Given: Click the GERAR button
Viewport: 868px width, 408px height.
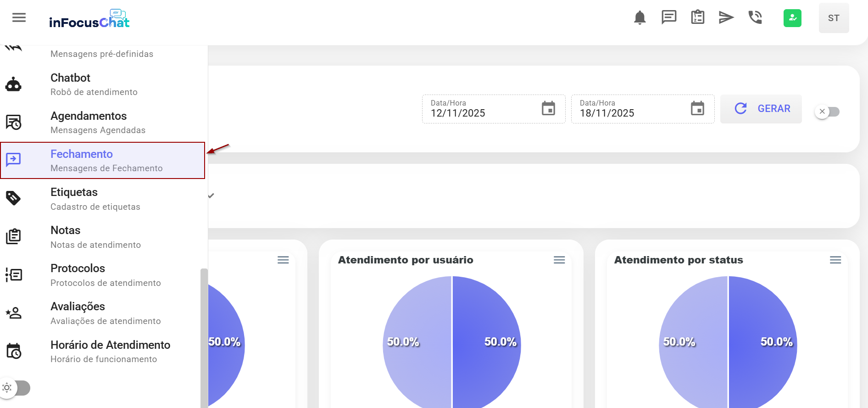Looking at the screenshot, I should 761,109.
